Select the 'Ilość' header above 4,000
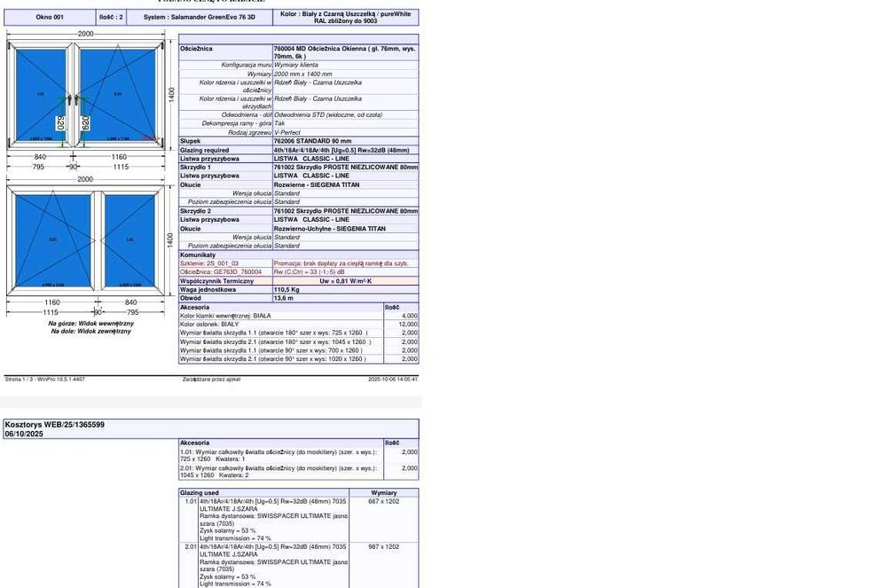Viewport: 887px width, 588px height. (392, 308)
